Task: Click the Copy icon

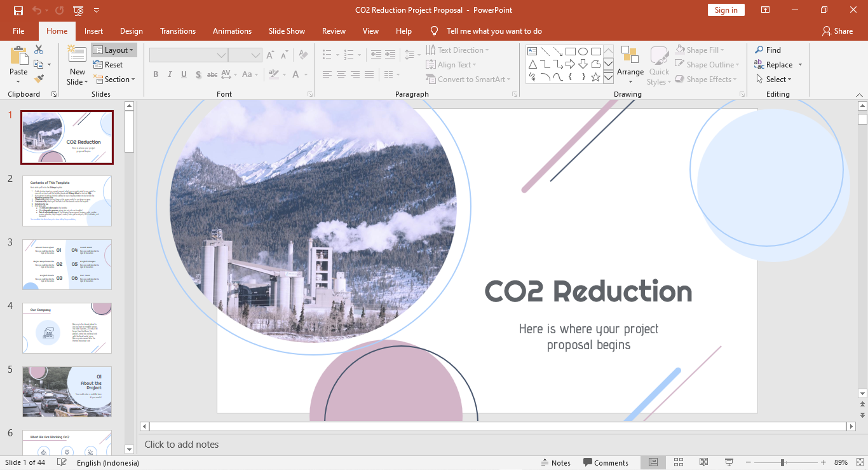Action: (39, 64)
